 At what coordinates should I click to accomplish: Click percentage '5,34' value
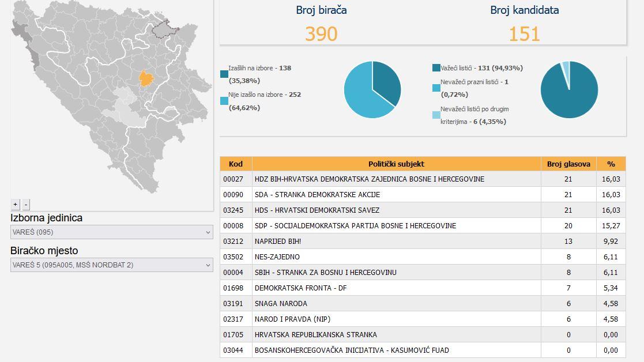[611, 288]
